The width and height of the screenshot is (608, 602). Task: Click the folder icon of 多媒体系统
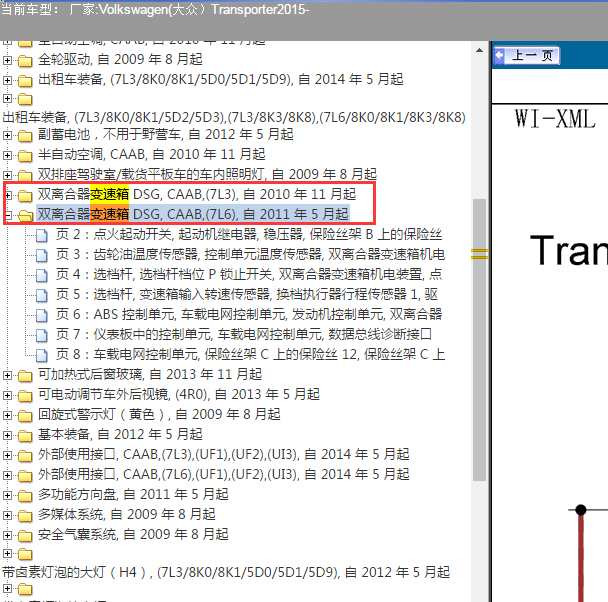[x=25, y=516]
